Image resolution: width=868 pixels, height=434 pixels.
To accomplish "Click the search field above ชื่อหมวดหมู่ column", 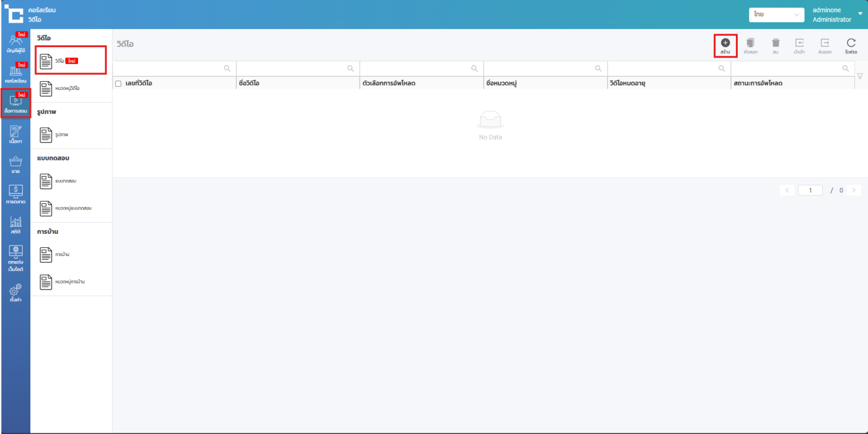I will point(538,68).
